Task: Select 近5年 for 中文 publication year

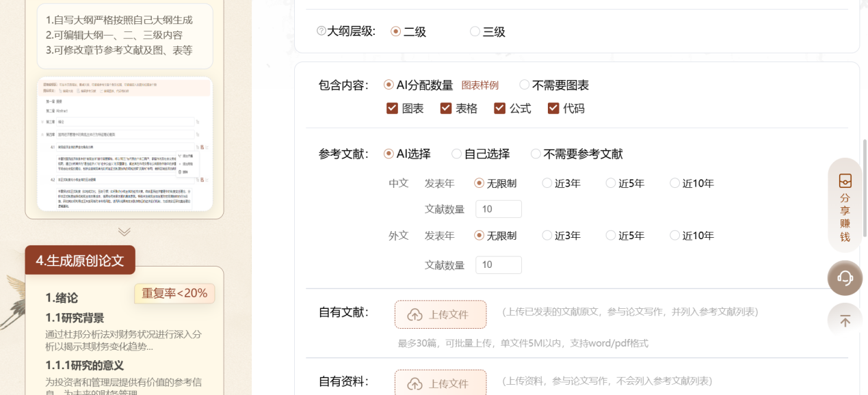Action: point(610,183)
